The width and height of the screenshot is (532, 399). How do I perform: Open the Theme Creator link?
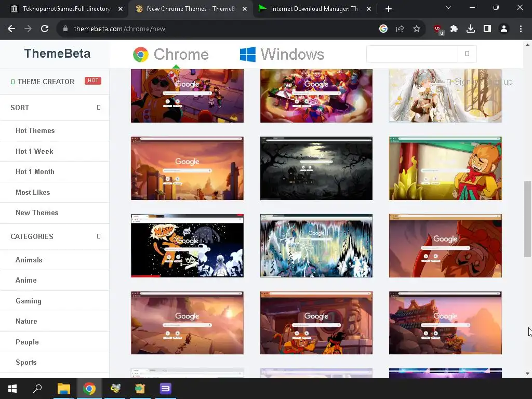point(46,82)
